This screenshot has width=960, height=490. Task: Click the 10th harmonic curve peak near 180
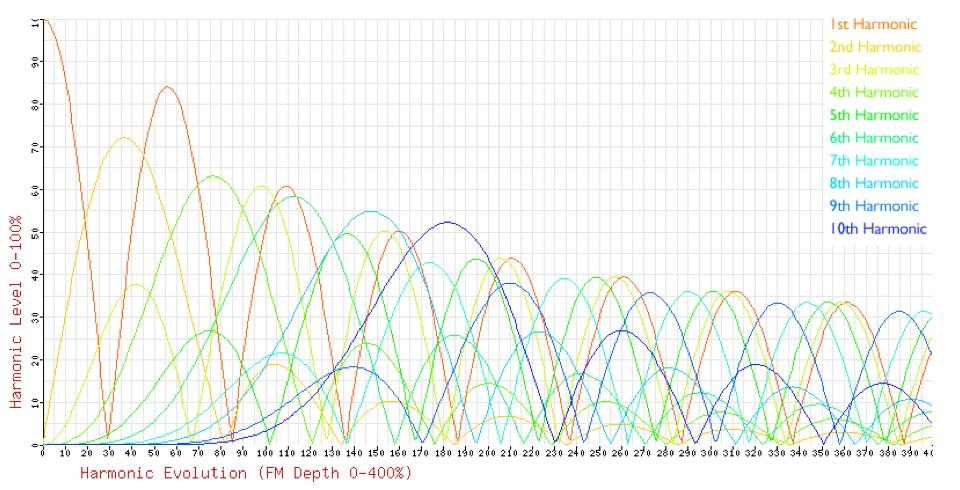coord(447,222)
